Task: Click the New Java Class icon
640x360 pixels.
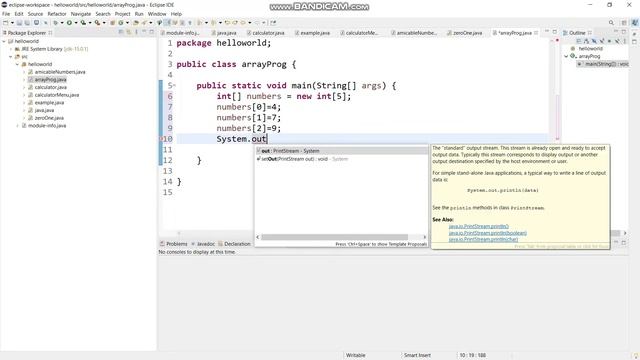Action: click(x=120, y=23)
